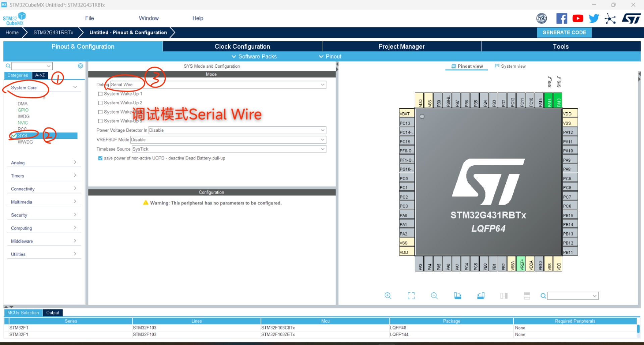The image size is (644, 345).
Task: Toggle System Wake-Up 2 option
Action: point(100,103)
